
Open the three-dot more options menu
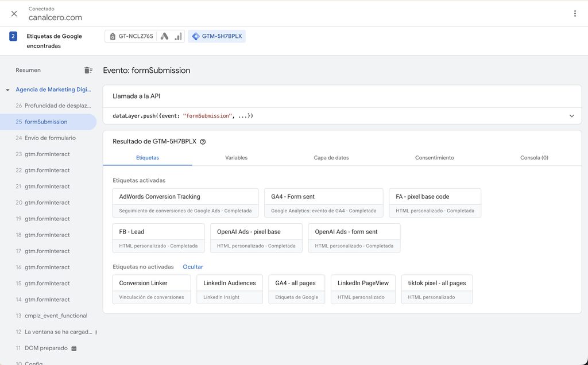coord(574,14)
